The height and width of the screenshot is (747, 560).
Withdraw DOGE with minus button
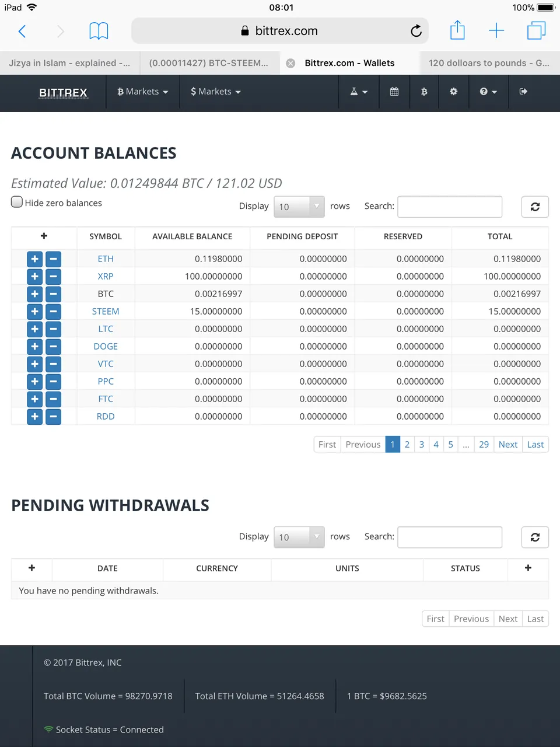click(53, 347)
